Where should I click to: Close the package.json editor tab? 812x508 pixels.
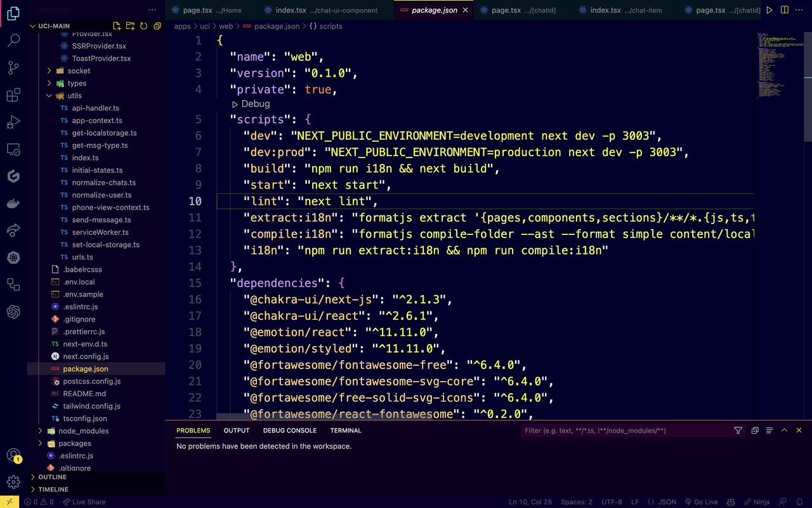click(465, 10)
